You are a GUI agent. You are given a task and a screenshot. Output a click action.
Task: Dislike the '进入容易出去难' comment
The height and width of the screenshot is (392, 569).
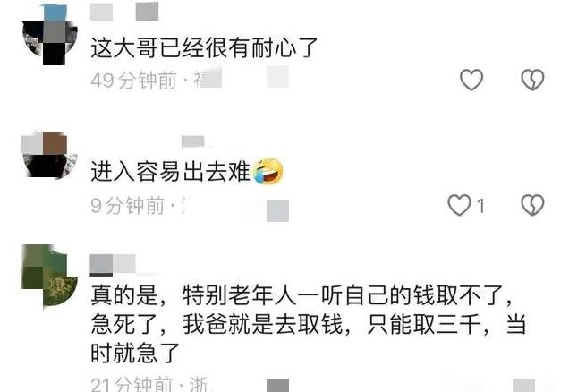tap(532, 205)
